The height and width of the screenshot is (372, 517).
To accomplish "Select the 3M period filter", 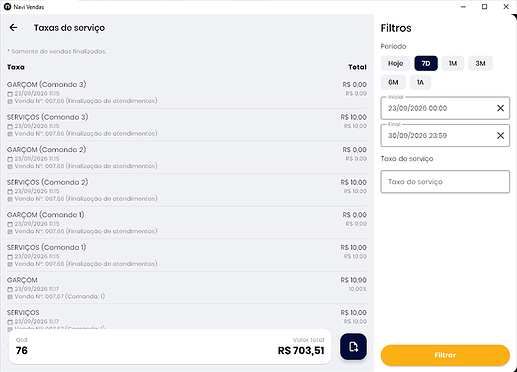I will (x=480, y=63).
